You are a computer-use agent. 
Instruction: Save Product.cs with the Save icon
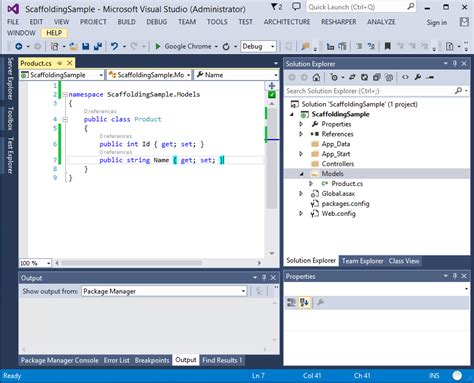coord(86,46)
